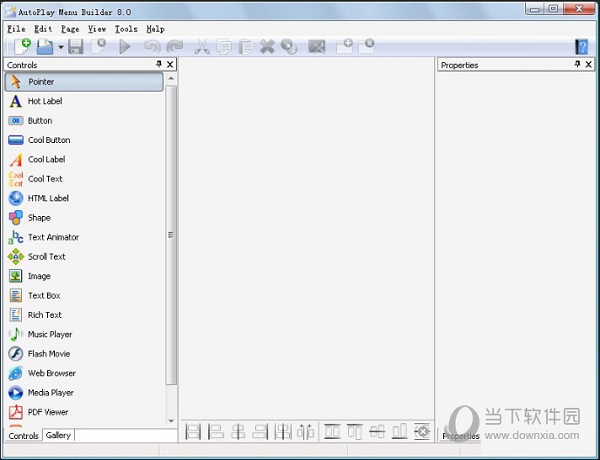Screen dimensions: 600x460
Task: Select the Button control
Action: (x=84, y=121)
